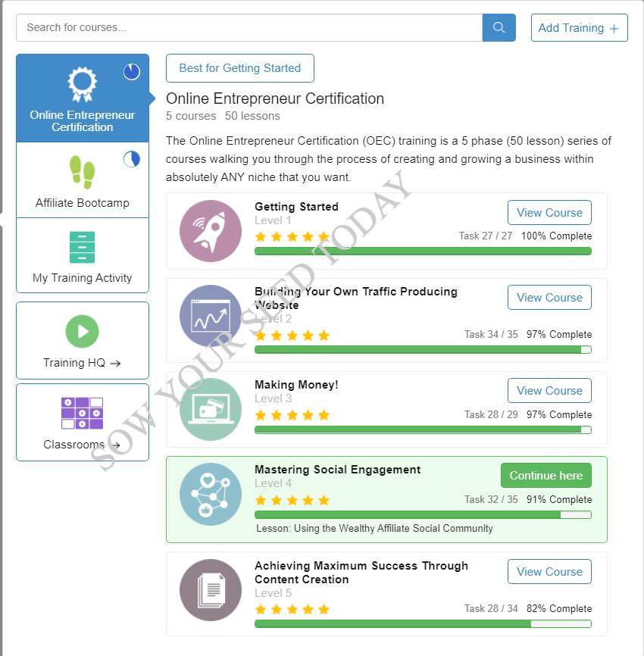This screenshot has width=644, height=656.
Task: Click the magnifying glass search icon
Action: click(x=499, y=27)
